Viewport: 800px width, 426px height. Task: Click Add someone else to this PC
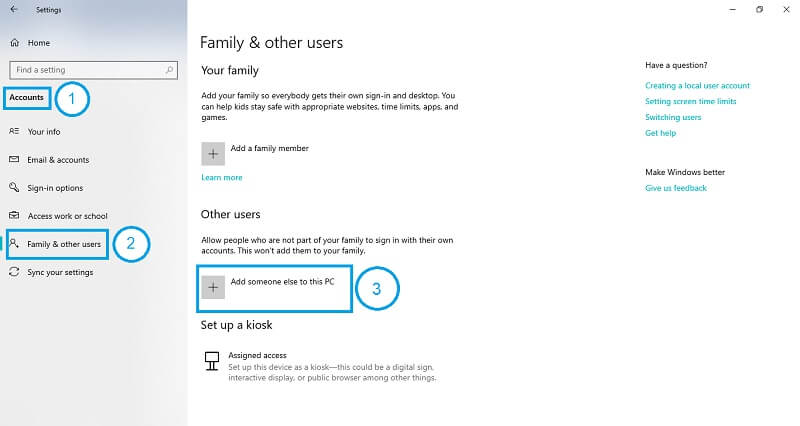tap(282, 282)
